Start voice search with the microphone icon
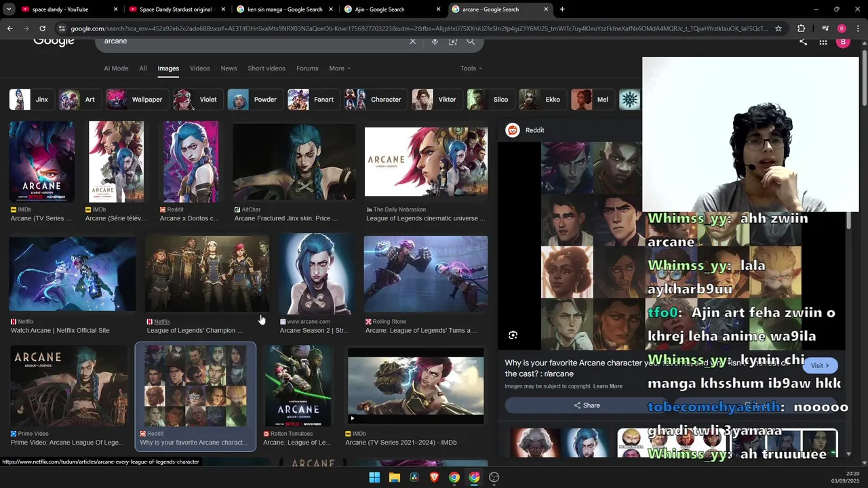Image resolution: width=868 pixels, height=488 pixels. [435, 41]
